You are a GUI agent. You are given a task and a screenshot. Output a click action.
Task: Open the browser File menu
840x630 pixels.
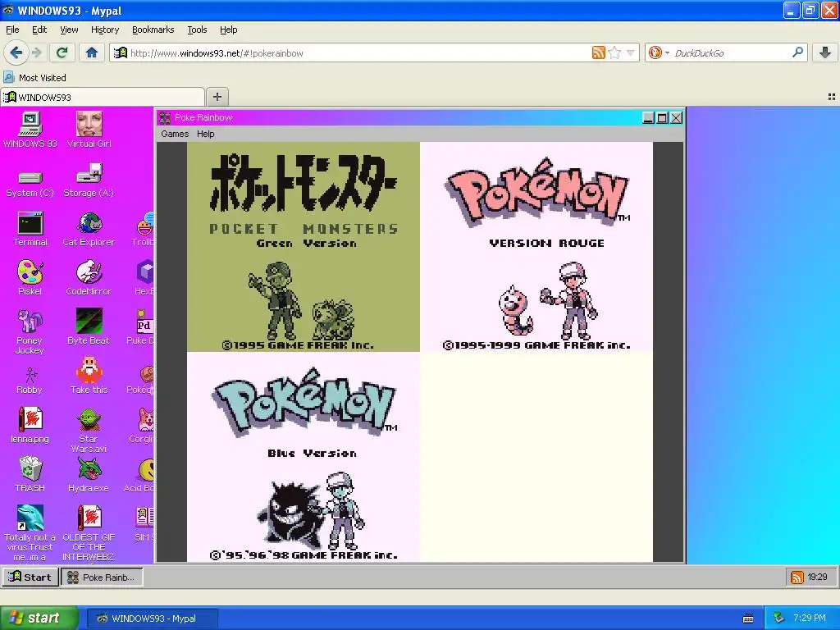click(x=12, y=30)
